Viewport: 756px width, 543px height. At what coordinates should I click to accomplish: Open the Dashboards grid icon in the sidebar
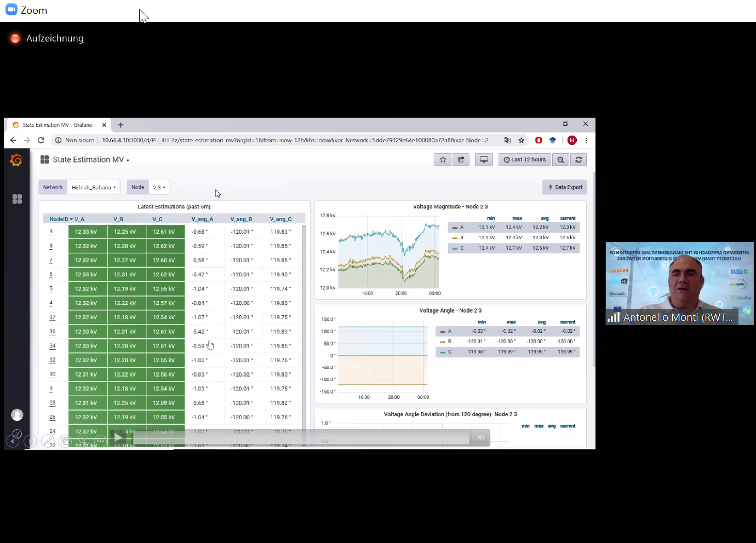(17, 199)
